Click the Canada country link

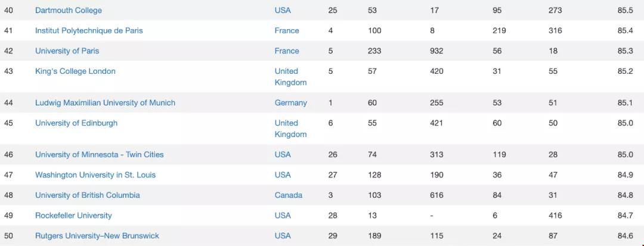pos(289,195)
